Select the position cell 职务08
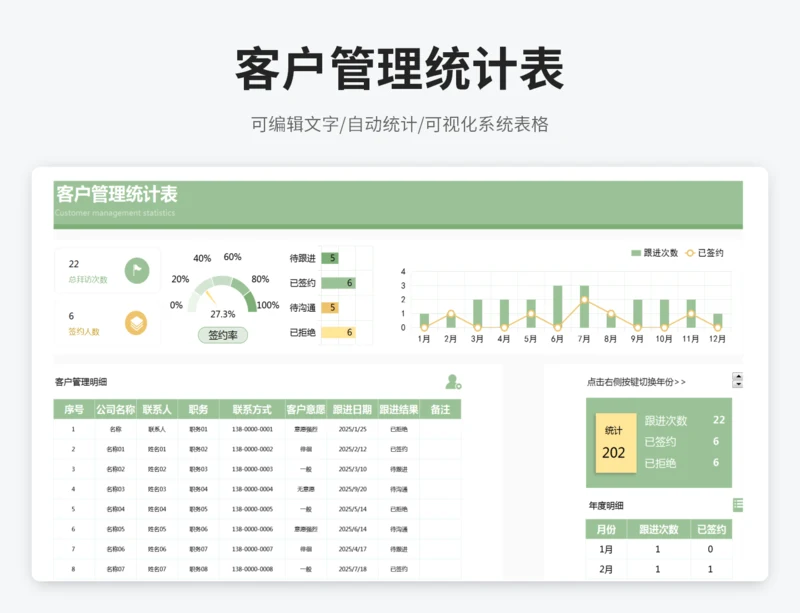800x613 pixels. (198, 569)
